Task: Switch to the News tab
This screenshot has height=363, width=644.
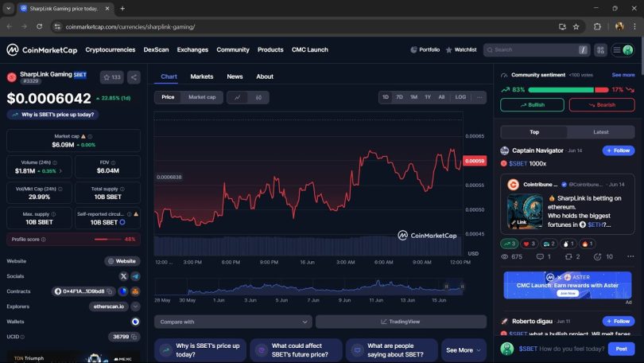Action: tap(235, 76)
